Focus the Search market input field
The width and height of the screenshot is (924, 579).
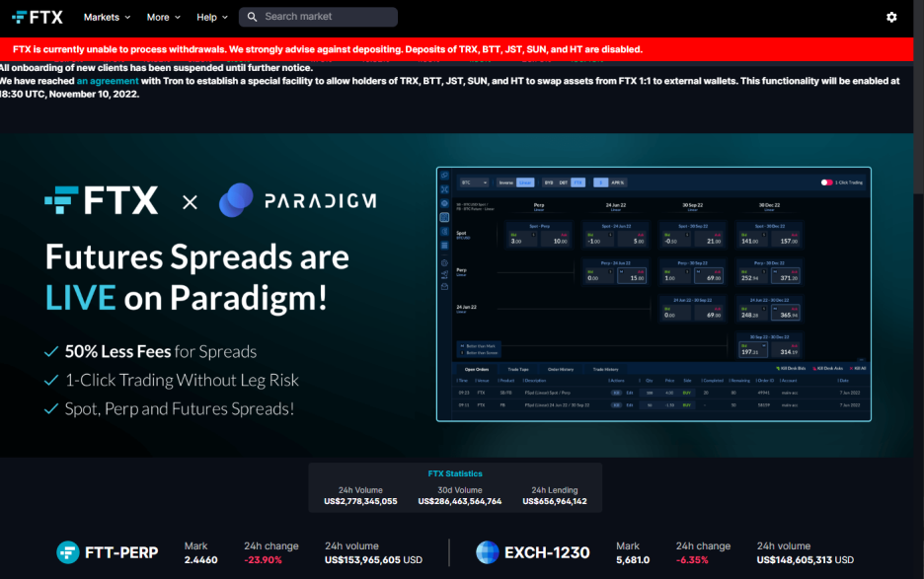[318, 17]
